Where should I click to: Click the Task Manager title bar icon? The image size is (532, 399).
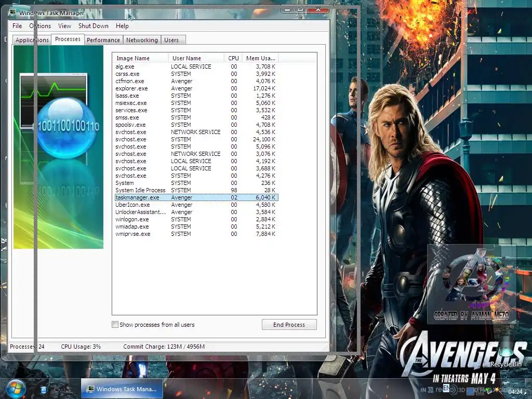click(x=13, y=13)
